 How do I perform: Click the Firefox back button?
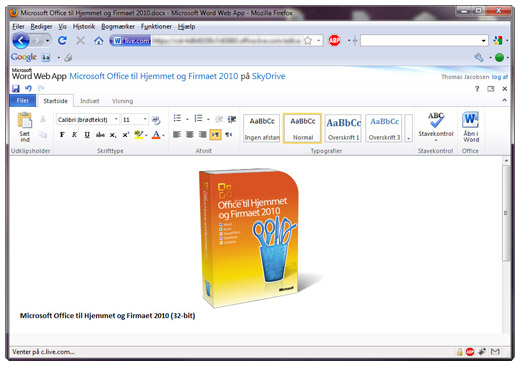[x=21, y=41]
